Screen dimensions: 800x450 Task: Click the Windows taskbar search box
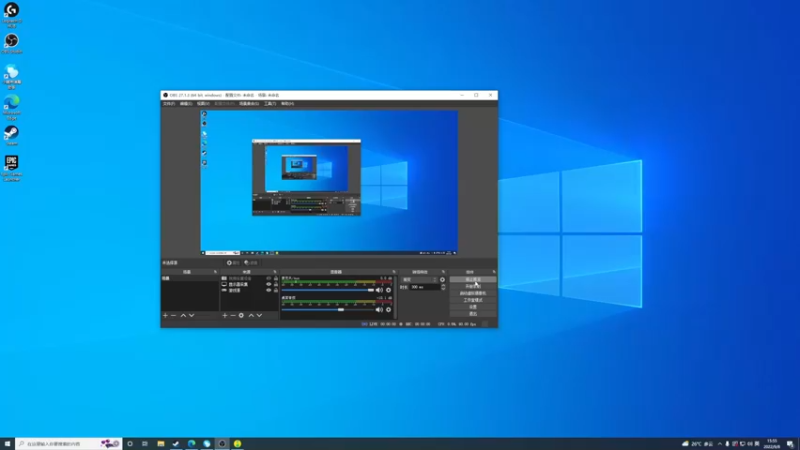click(68, 444)
